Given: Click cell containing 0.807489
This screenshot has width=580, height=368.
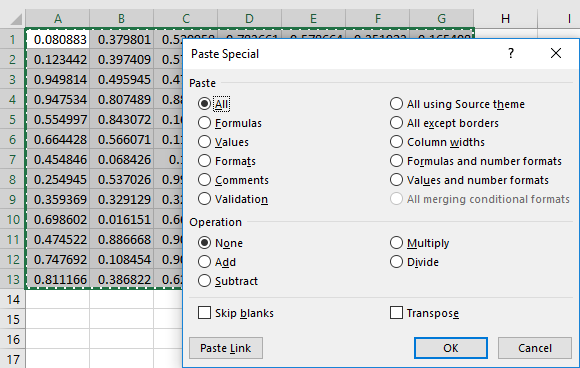Looking at the screenshot, I should click(x=122, y=99).
